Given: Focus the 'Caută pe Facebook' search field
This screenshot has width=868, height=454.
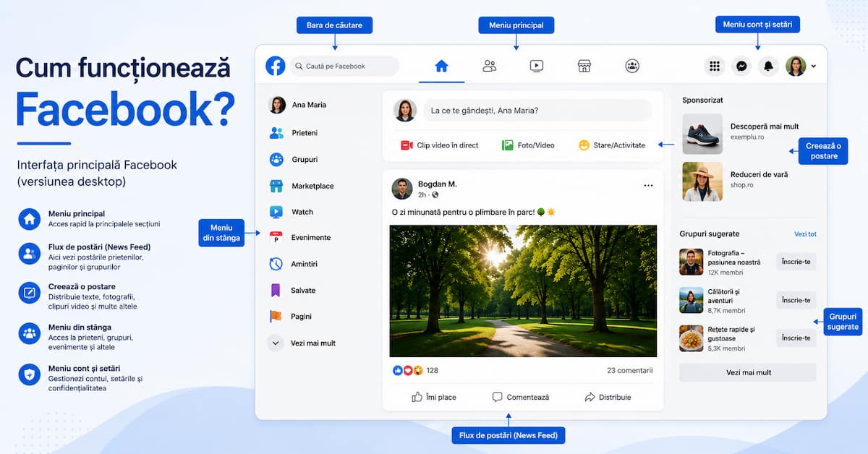Looking at the screenshot, I should [344, 66].
